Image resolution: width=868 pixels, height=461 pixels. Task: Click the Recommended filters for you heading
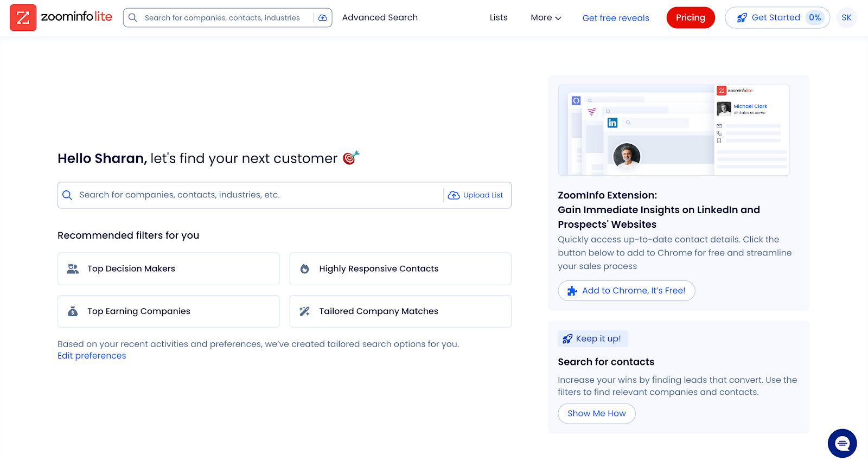click(x=129, y=235)
